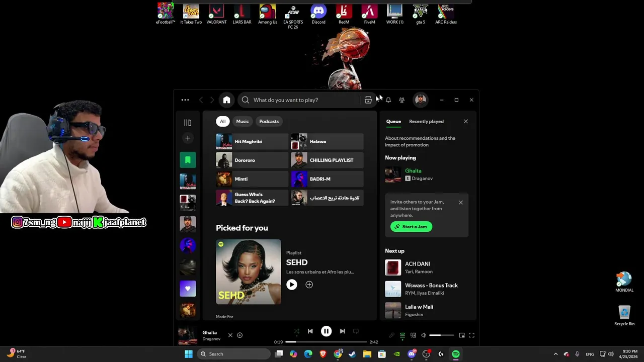This screenshot has width=644, height=362.
Task: Select the Podcasts filter chip
Action: (269, 121)
